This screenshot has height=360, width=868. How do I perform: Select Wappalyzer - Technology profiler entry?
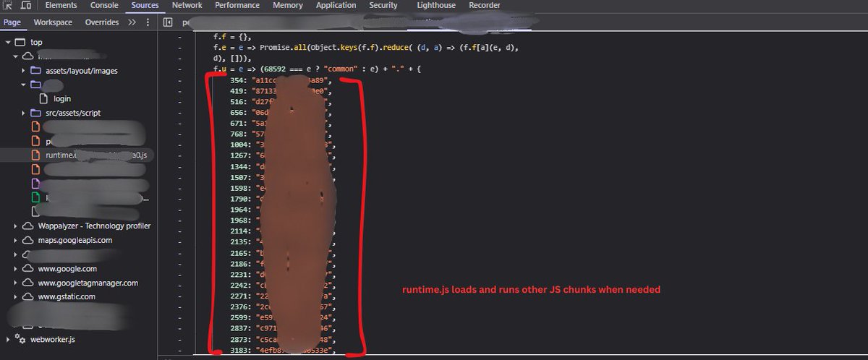click(x=94, y=226)
